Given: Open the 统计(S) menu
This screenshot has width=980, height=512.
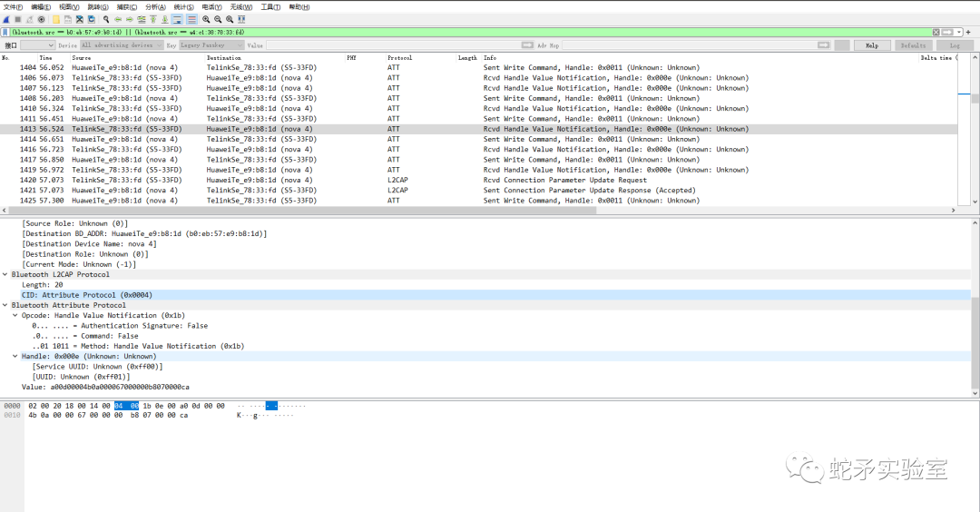Looking at the screenshot, I should point(183,7).
